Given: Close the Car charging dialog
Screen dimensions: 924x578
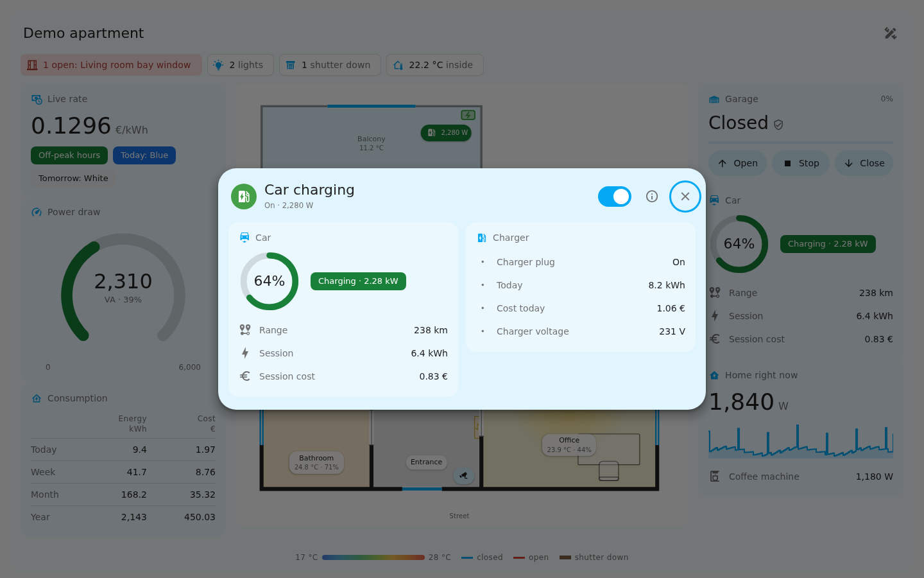Looking at the screenshot, I should [x=685, y=197].
